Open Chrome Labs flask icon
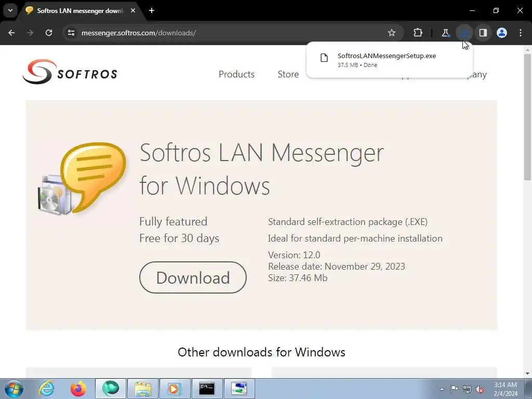 click(445, 33)
